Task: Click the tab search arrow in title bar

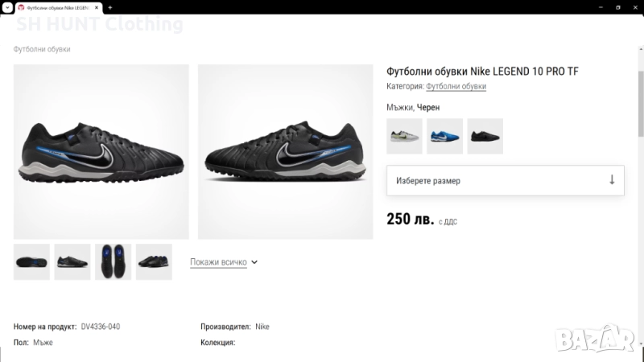Action: tap(7, 6)
